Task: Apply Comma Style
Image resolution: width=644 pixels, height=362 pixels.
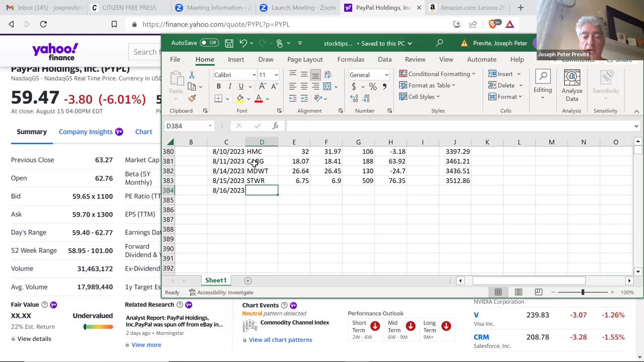Action: click(x=384, y=86)
